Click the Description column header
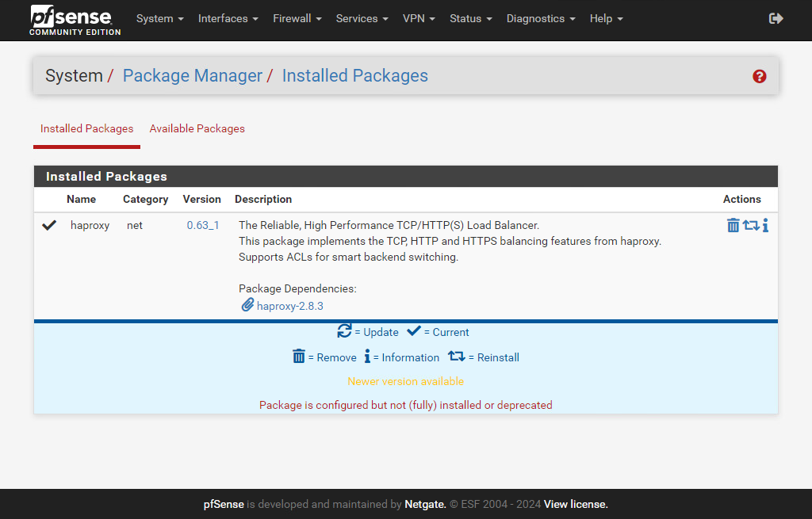 click(263, 199)
